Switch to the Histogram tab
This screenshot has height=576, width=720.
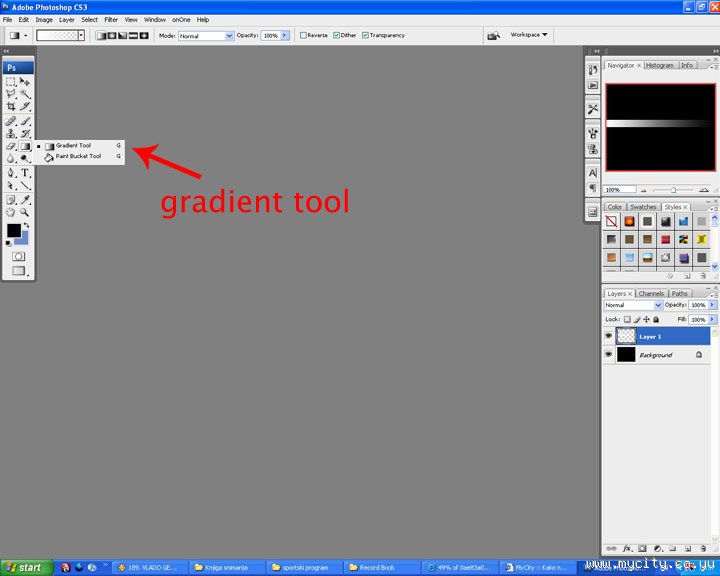[659, 66]
